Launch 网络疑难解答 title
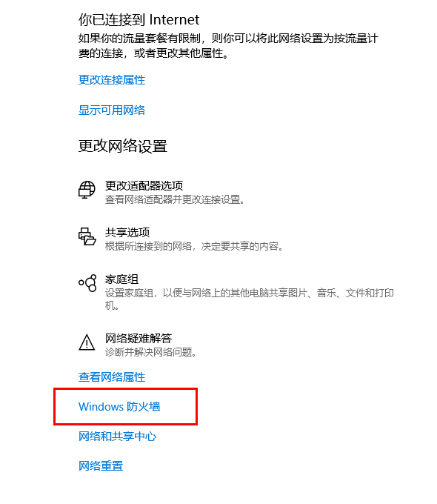The image size is (437, 504). pos(139,338)
